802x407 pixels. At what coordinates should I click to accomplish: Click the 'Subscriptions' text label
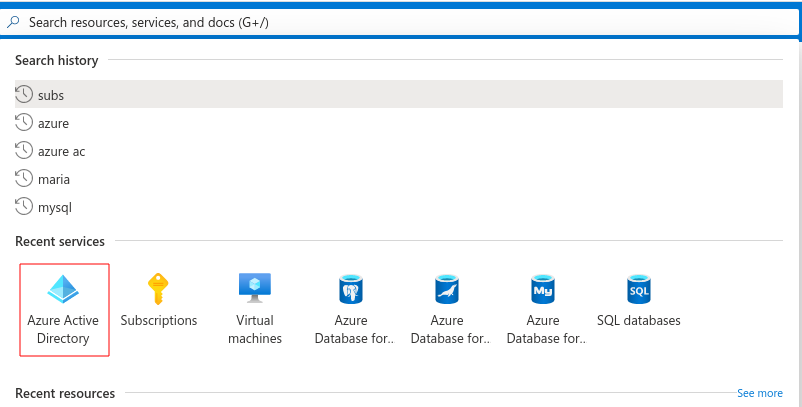click(159, 321)
